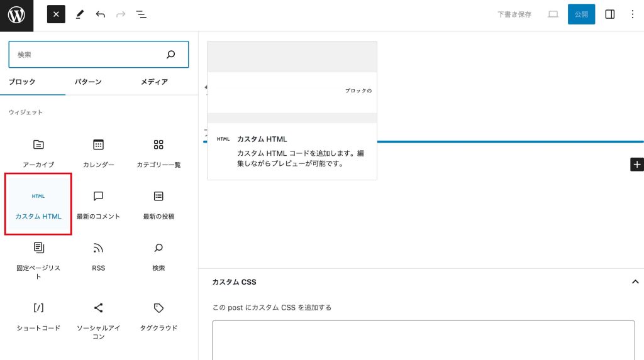Toggle the settings sidebar panel
644x360 pixels.
point(610,14)
